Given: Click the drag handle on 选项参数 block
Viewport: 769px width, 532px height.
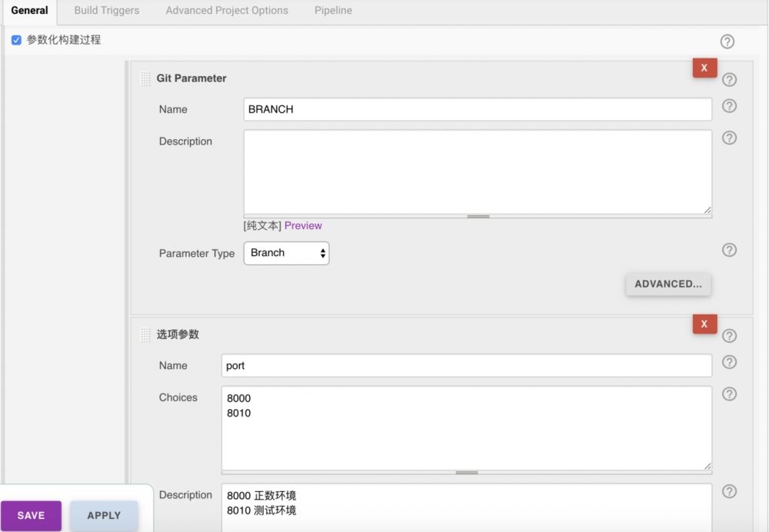Looking at the screenshot, I should click(x=145, y=334).
